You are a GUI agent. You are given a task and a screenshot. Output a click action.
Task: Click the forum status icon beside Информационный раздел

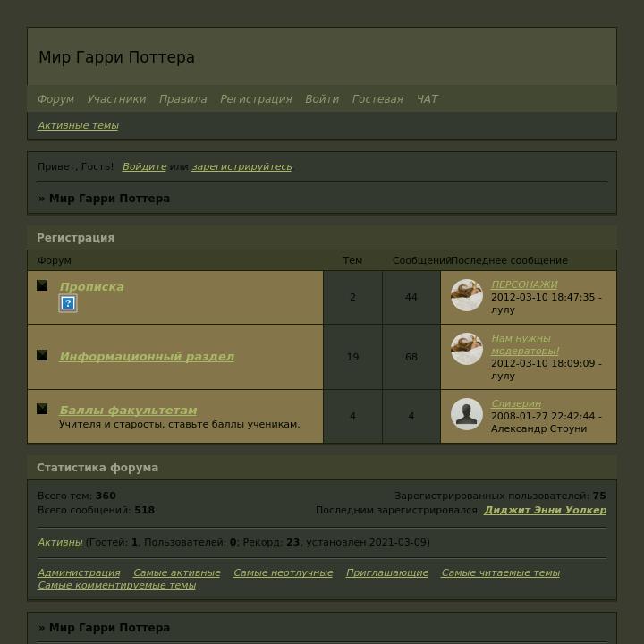42,355
